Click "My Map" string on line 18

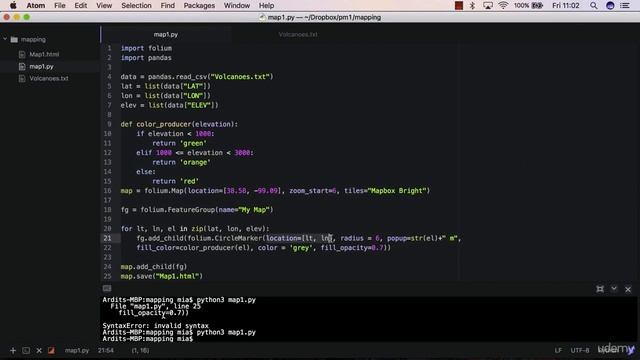[254, 210]
